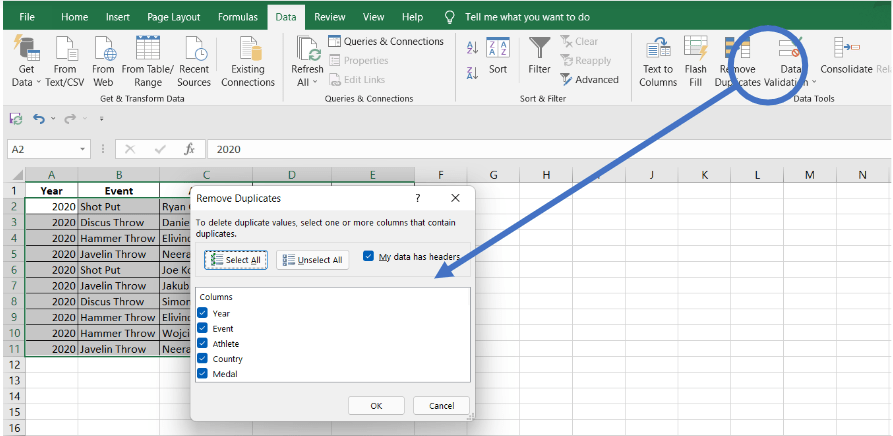Click the Unselect All button
Image resolution: width=893 pixels, height=436 pixels.
313,260
